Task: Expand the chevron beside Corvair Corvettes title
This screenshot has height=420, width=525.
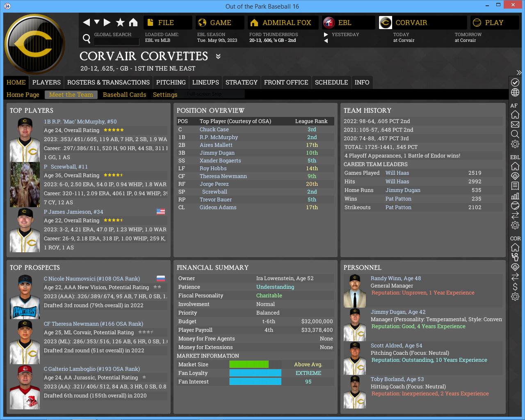Action: pos(218,56)
